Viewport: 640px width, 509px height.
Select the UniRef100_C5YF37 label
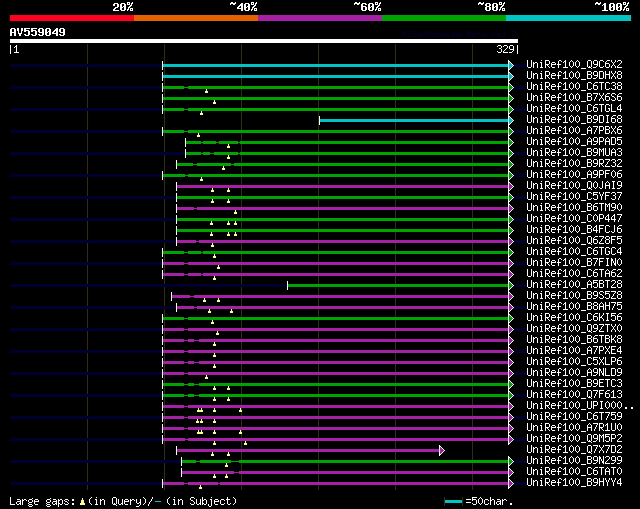(574, 197)
